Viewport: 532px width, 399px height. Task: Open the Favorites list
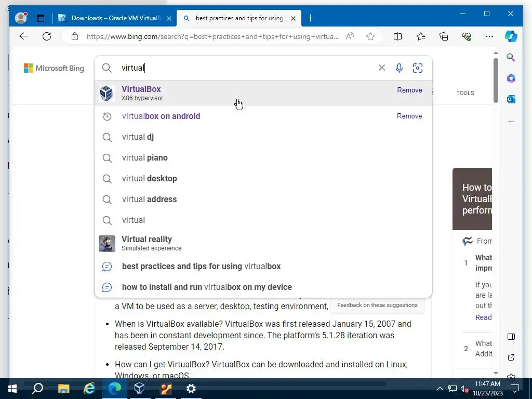pyautogui.click(x=421, y=36)
